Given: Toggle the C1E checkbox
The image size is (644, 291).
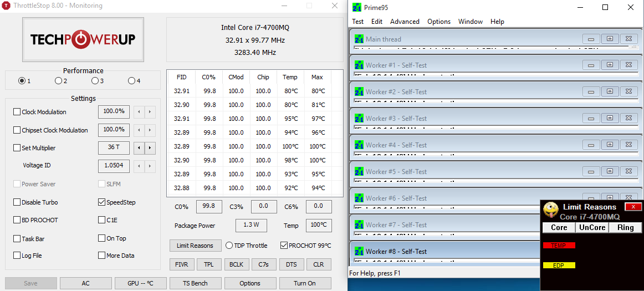Looking at the screenshot, I should 102,220.
